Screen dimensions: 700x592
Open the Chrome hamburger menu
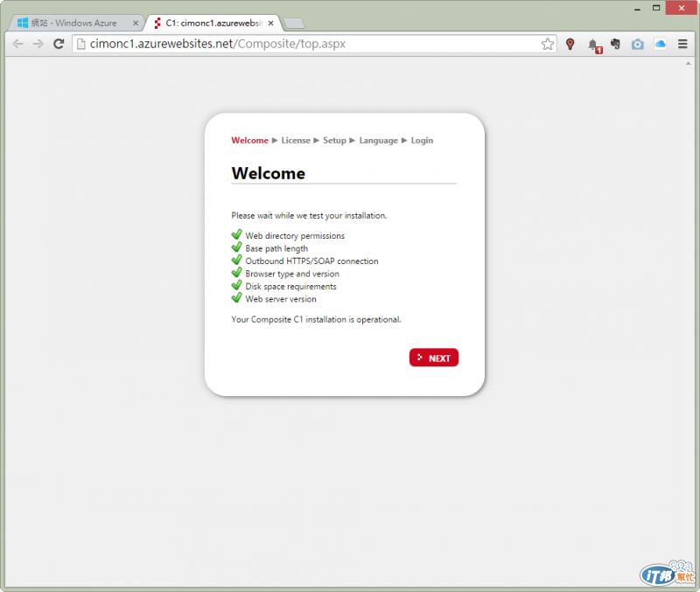[682, 44]
